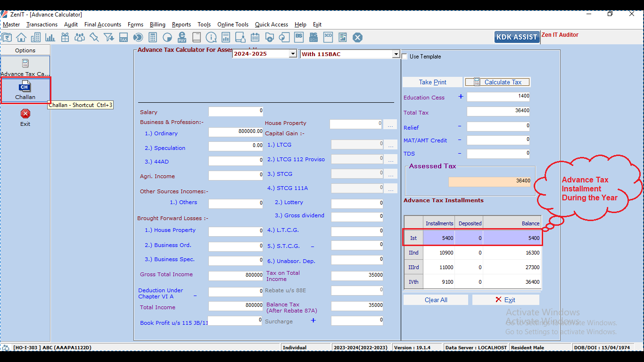Open the BS SCH toolbar icon

(314, 37)
